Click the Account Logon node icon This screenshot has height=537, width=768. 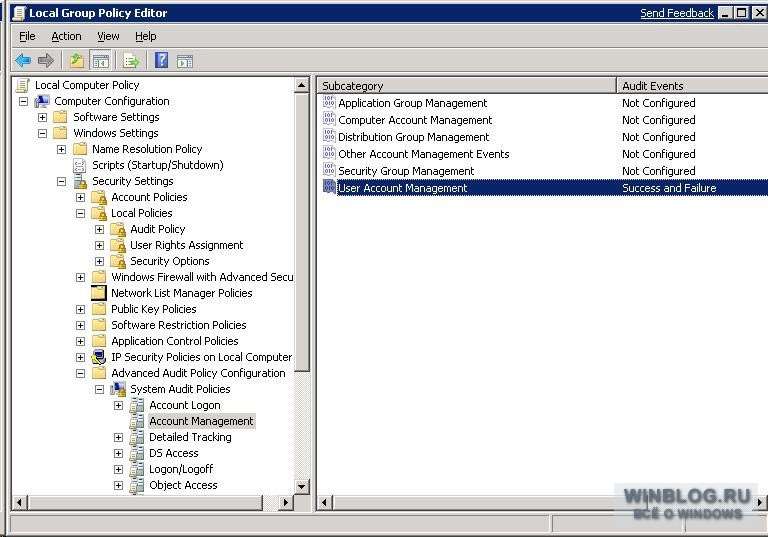coord(137,405)
